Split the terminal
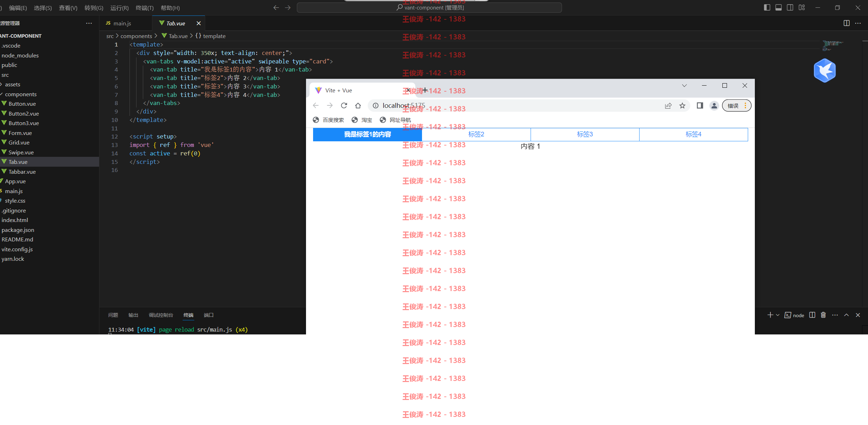 (812, 315)
